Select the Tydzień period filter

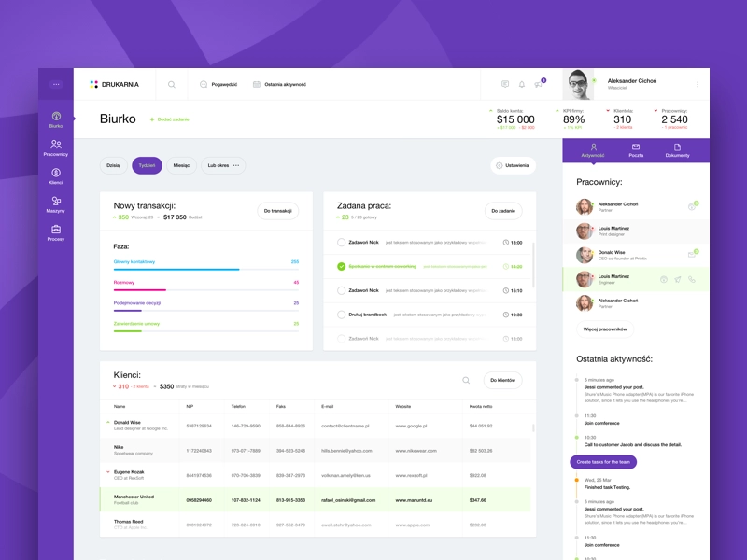point(147,165)
